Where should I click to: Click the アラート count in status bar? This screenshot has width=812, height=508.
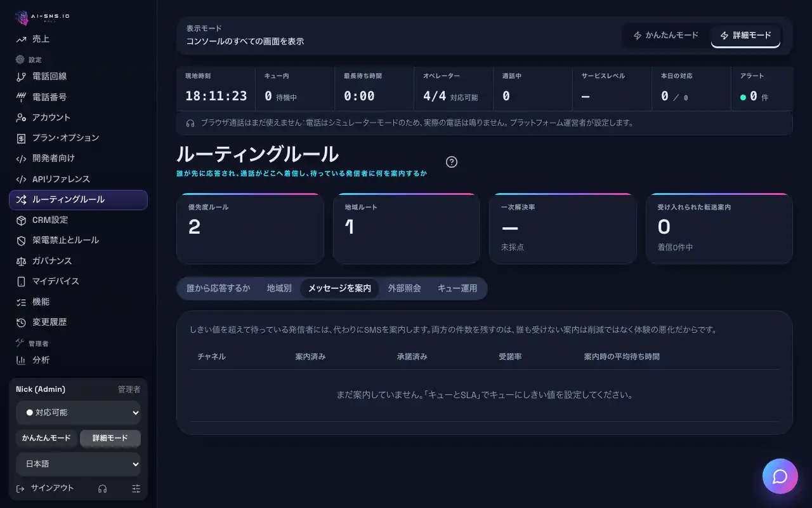754,97
